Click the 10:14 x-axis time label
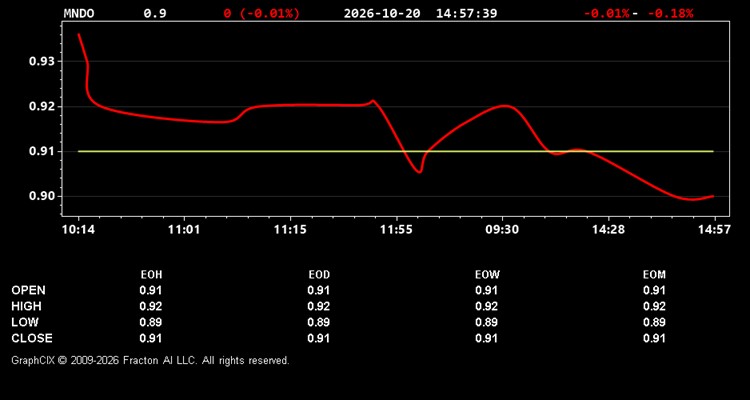The image size is (750, 400). [x=78, y=230]
